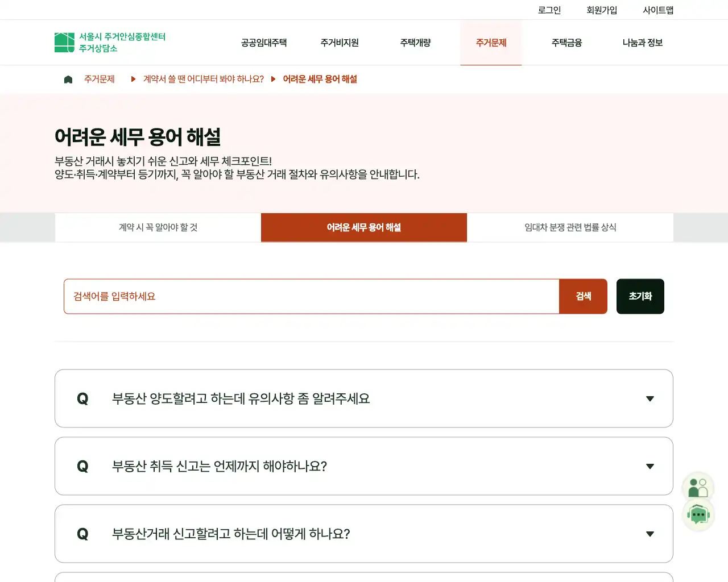This screenshot has height=582, width=728.
Task: Expand the 부동산거래 신고 question arrow
Action: [x=650, y=534]
